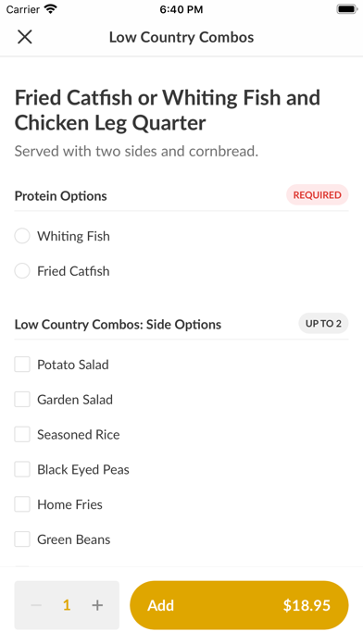Enable the Seasoned Rice side option
363x644 pixels.
(x=22, y=434)
